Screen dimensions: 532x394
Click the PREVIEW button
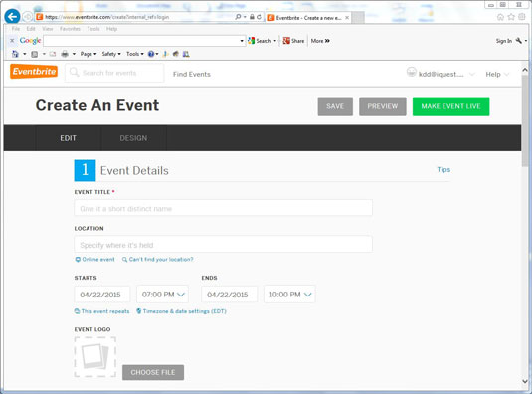(x=383, y=106)
